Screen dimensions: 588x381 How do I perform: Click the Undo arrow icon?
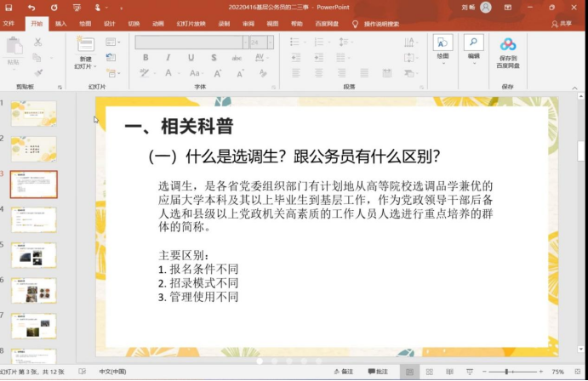pyautogui.click(x=33, y=8)
